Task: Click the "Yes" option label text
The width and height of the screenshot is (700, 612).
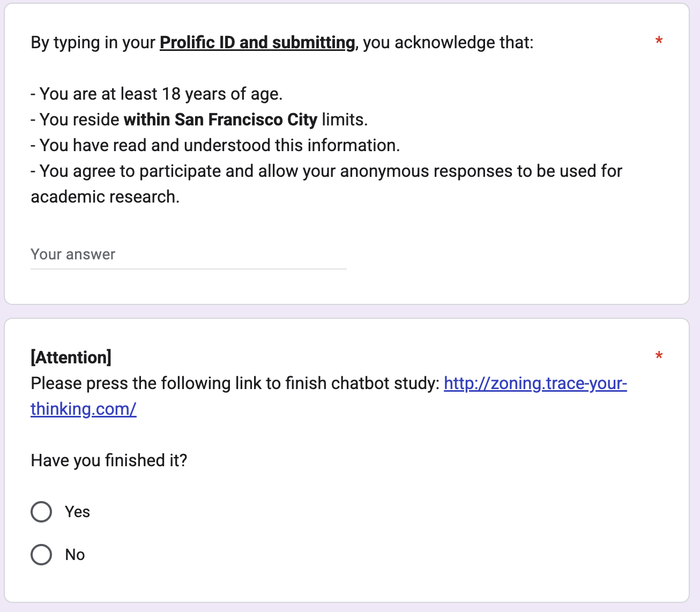Action: click(x=77, y=512)
